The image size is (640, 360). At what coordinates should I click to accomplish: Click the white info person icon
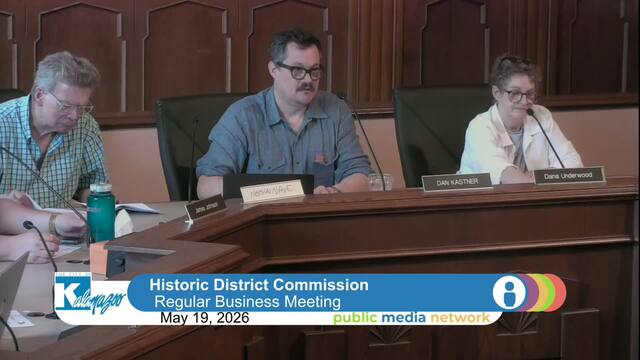tap(509, 292)
